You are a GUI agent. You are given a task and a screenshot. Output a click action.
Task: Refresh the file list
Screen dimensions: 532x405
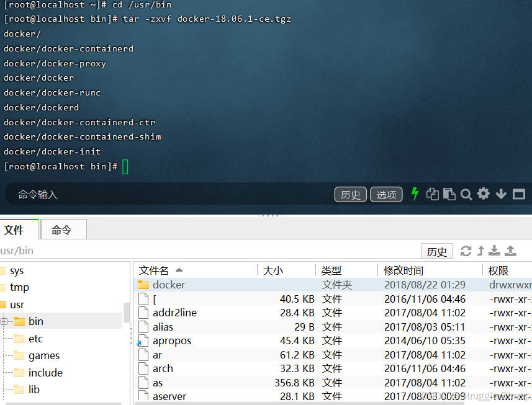point(466,251)
